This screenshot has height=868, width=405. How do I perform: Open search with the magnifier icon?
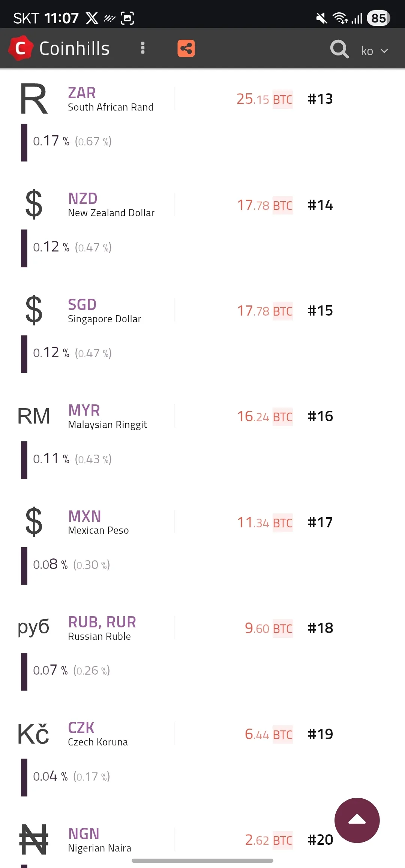339,49
